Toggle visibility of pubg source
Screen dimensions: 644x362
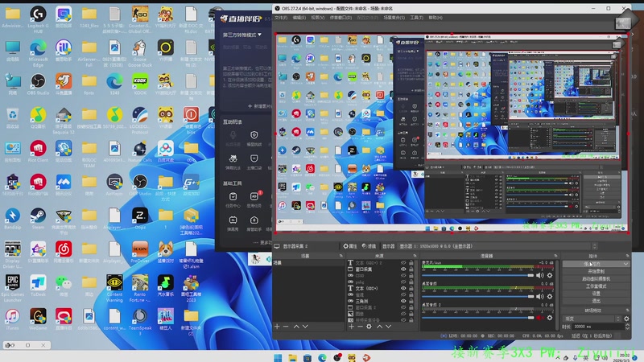click(x=403, y=282)
